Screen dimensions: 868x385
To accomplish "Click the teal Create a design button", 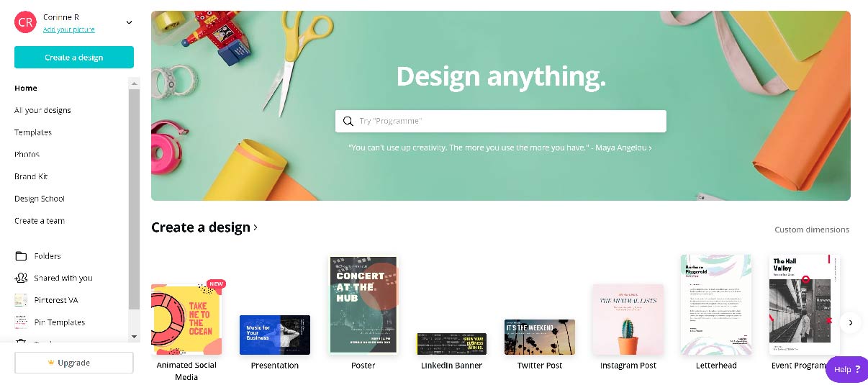I will [74, 57].
